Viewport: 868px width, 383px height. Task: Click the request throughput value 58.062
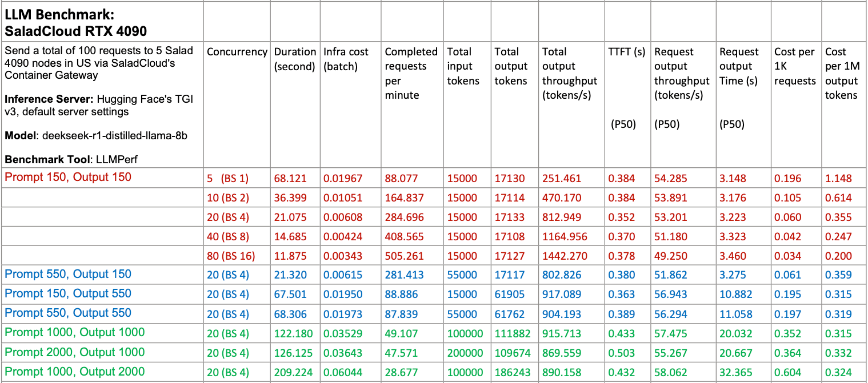click(x=671, y=373)
